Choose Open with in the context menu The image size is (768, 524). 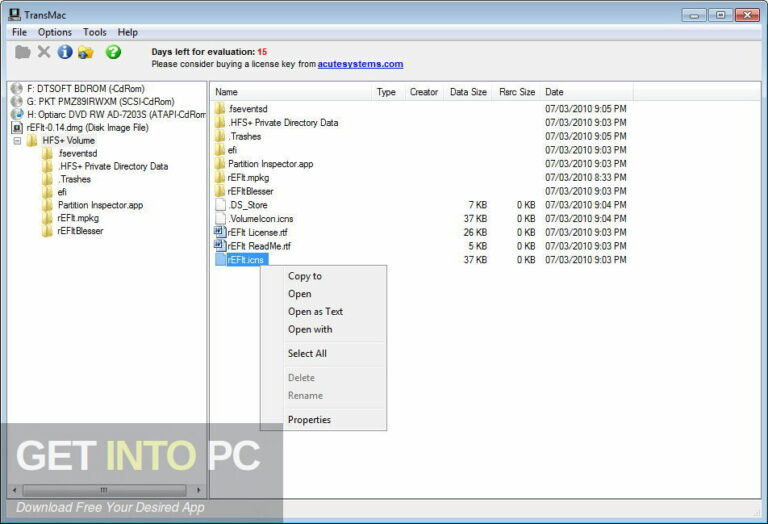click(323, 329)
